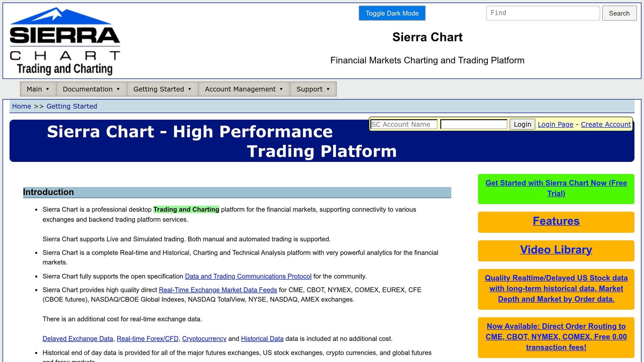Open Real-Time Exchange Market Data Feeds link
This screenshot has width=644, height=362.
coord(218,290)
